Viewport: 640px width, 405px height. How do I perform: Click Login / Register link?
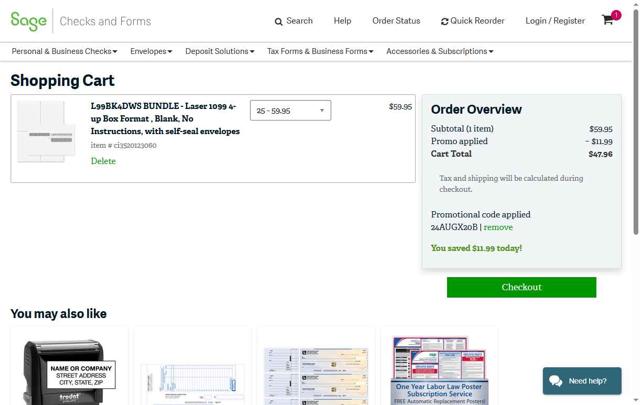click(555, 21)
